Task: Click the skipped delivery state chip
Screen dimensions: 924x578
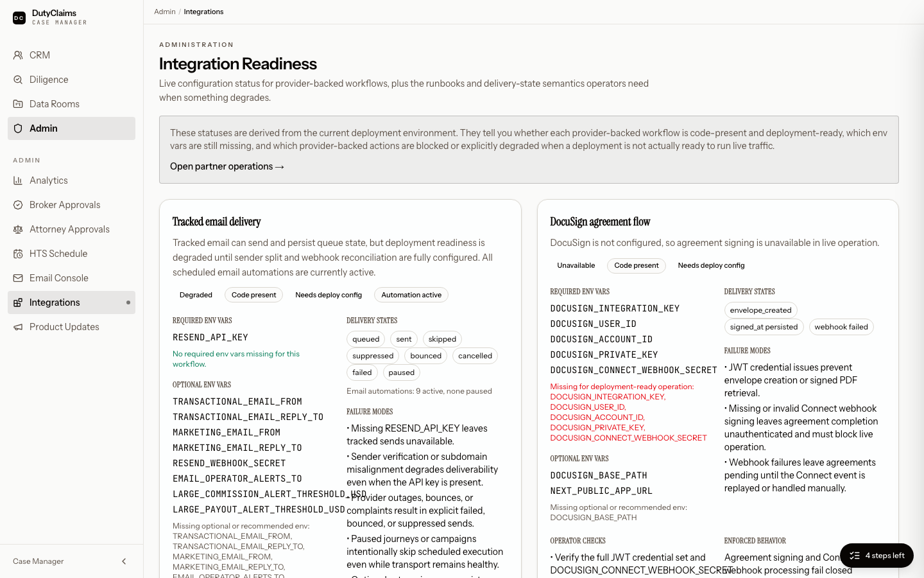Action: [x=442, y=339]
